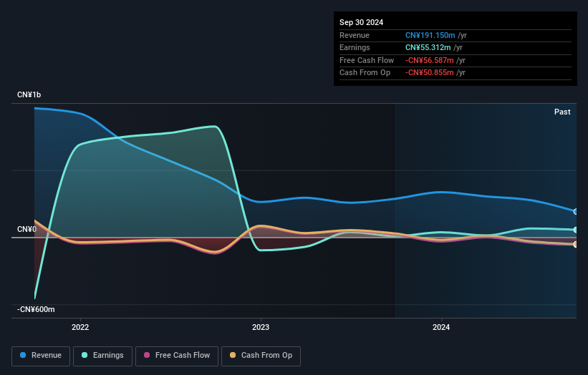This screenshot has height=375, width=588.
Task: Toggle the Free Cash Flow legend button
Action: coord(177,356)
